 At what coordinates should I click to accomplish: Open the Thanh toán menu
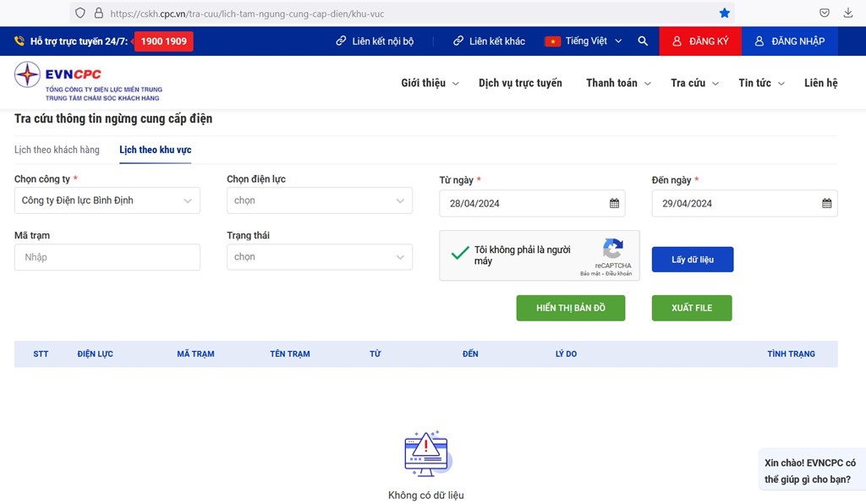coord(617,83)
